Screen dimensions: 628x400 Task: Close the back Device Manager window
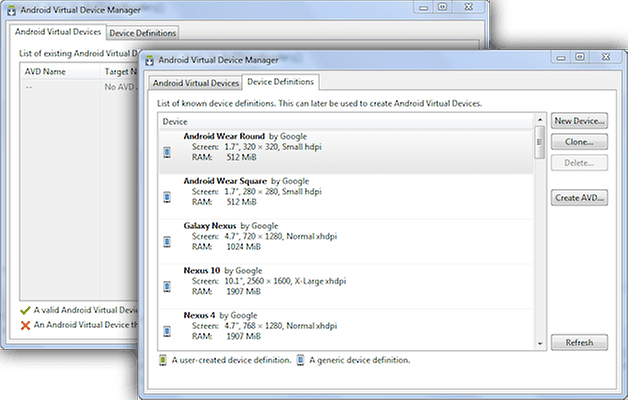[469, 7]
